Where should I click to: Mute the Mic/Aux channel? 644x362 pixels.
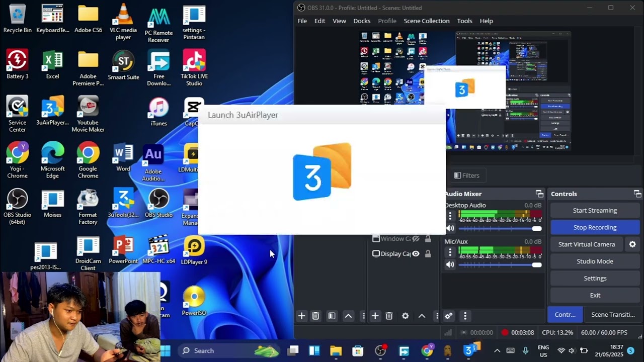tap(450, 264)
